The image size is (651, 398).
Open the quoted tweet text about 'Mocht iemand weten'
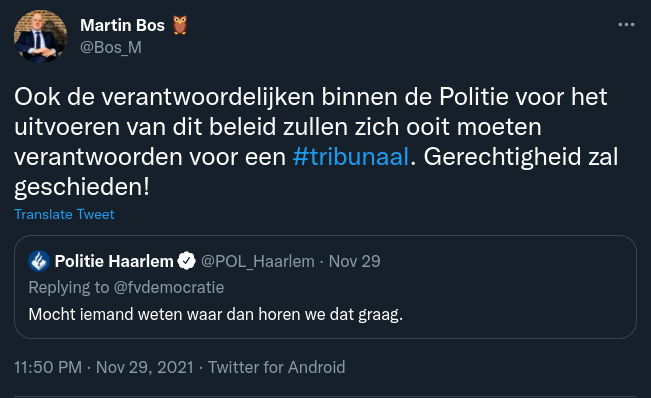point(215,314)
